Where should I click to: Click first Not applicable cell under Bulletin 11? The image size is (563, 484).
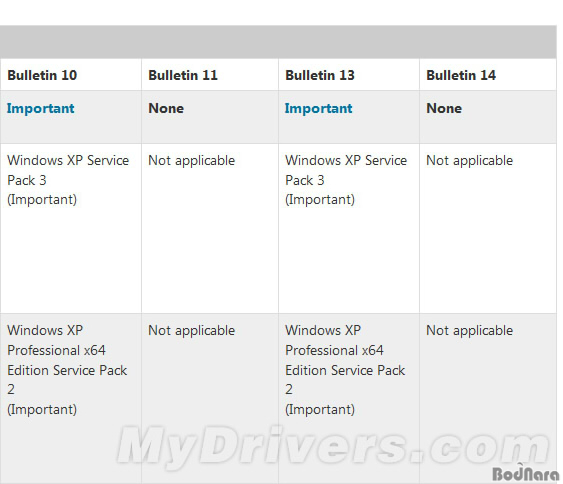pos(192,161)
